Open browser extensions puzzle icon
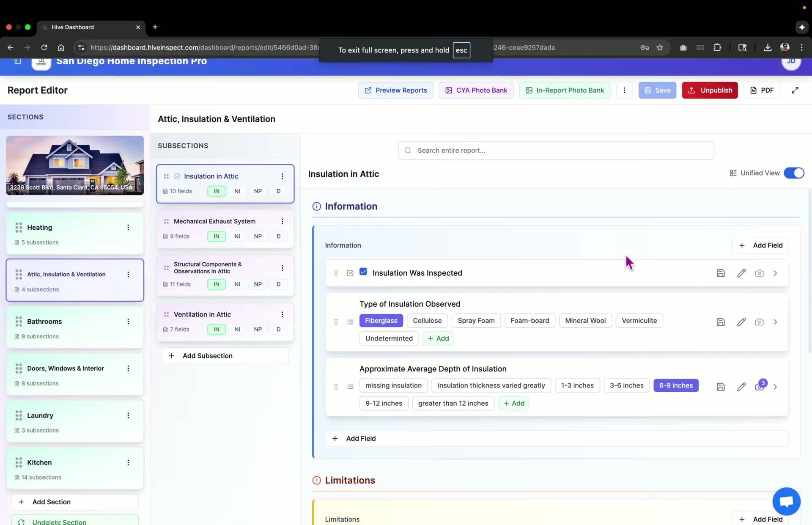Viewport: 812px width, 525px height. click(x=717, y=47)
